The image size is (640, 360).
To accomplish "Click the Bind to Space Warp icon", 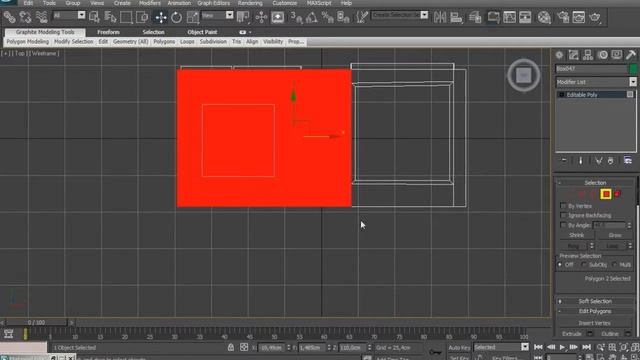I will [x=41, y=17].
